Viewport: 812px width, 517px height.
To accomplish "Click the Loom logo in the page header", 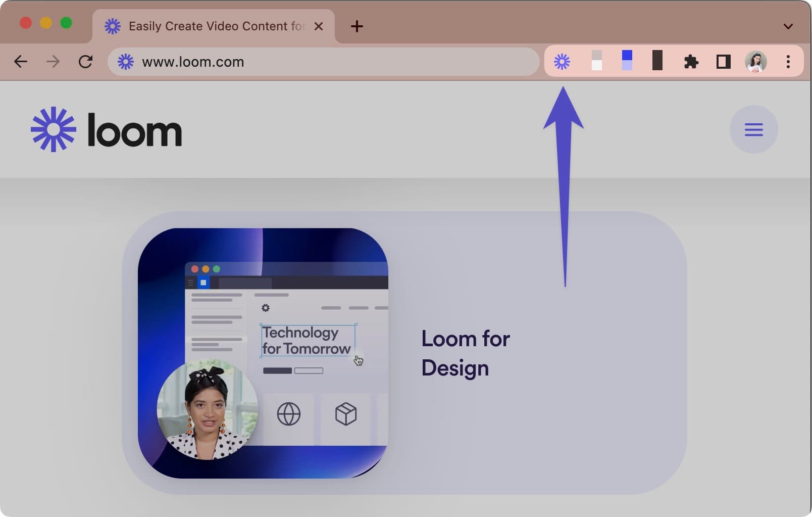I will pyautogui.click(x=106, y=129).
